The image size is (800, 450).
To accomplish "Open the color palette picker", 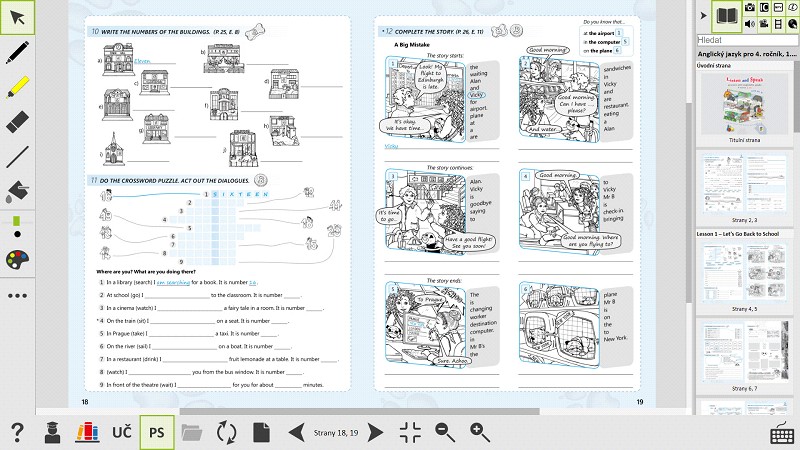I will point(17,260).
